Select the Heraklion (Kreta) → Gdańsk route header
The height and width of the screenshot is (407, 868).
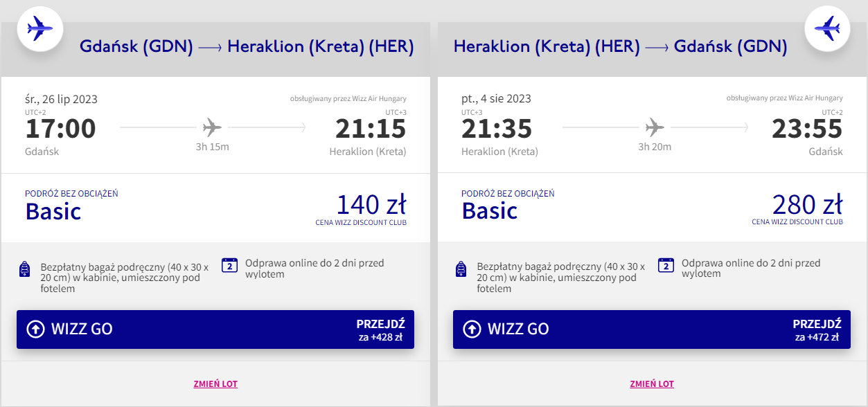620,46
